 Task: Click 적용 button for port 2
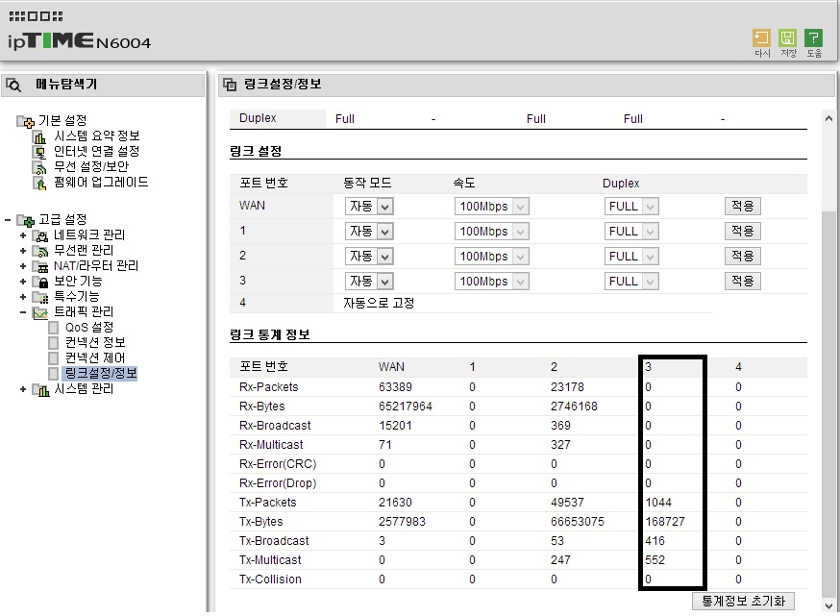(743, 256)
